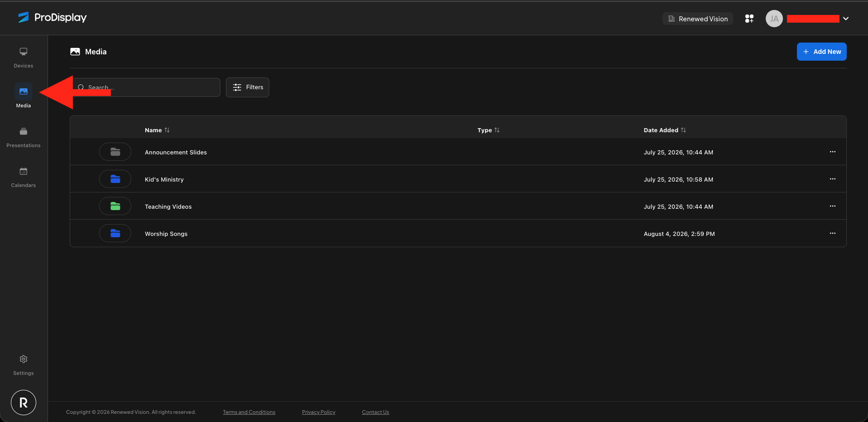Expand the account dropdown chevron

pyautogui.click(x=846, y=19)
